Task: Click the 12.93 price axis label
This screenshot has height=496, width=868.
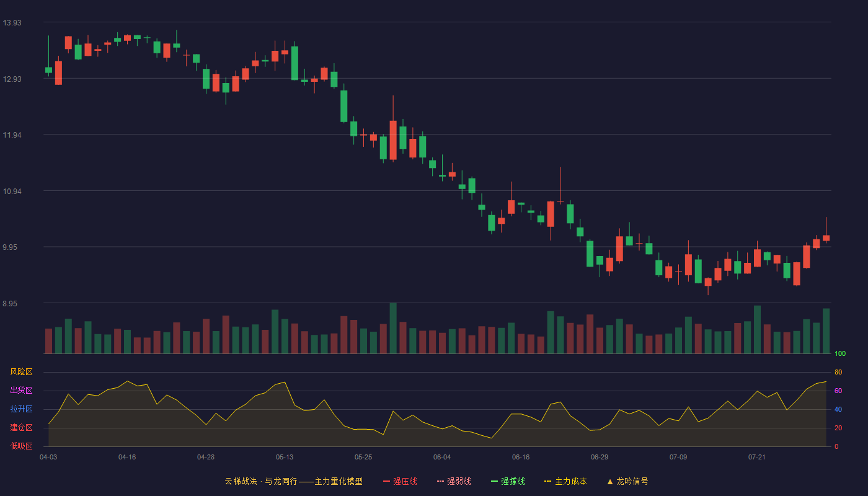Action: (x=12, y=79)
